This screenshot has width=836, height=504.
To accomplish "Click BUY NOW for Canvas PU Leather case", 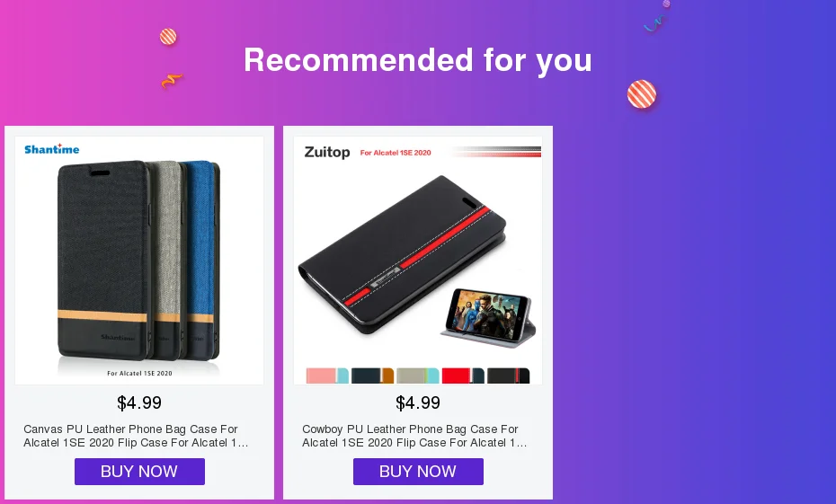I will click(139, 472).
